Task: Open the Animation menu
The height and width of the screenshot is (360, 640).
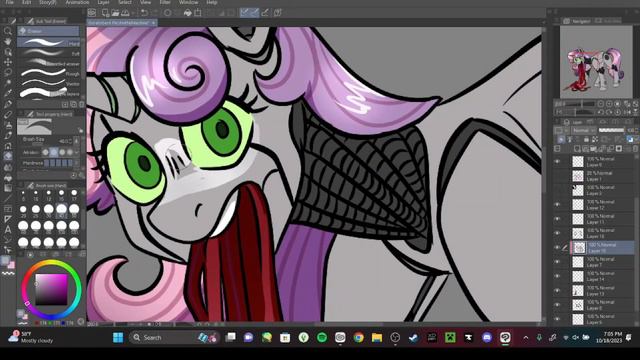Action: (x=77, y=2)
